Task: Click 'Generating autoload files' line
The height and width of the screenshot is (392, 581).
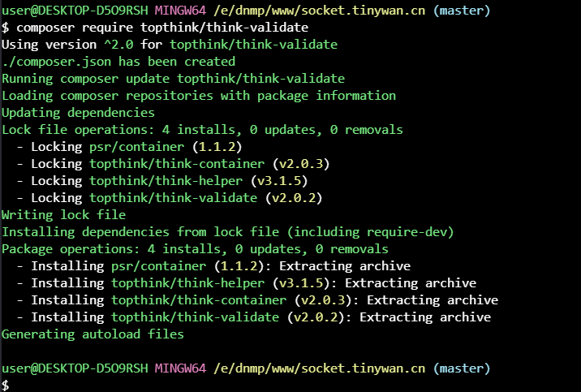Action: pyautogui.click(x=93, y=334)
